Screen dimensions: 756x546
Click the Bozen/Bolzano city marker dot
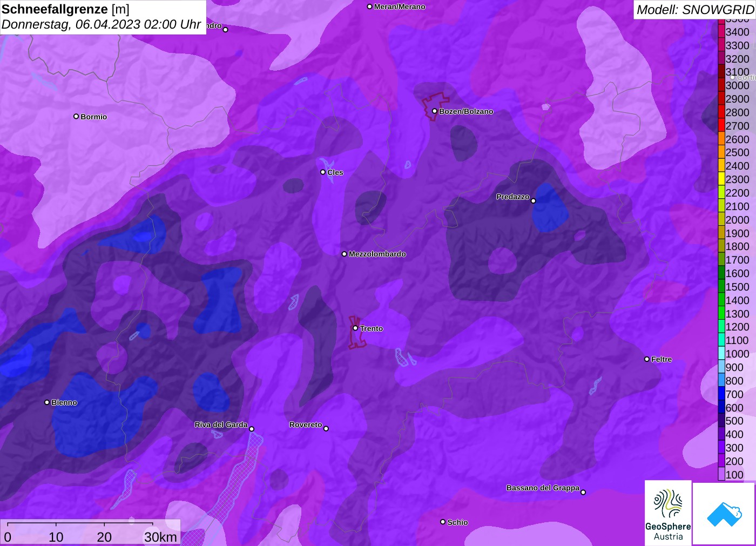tap(435, 111)
